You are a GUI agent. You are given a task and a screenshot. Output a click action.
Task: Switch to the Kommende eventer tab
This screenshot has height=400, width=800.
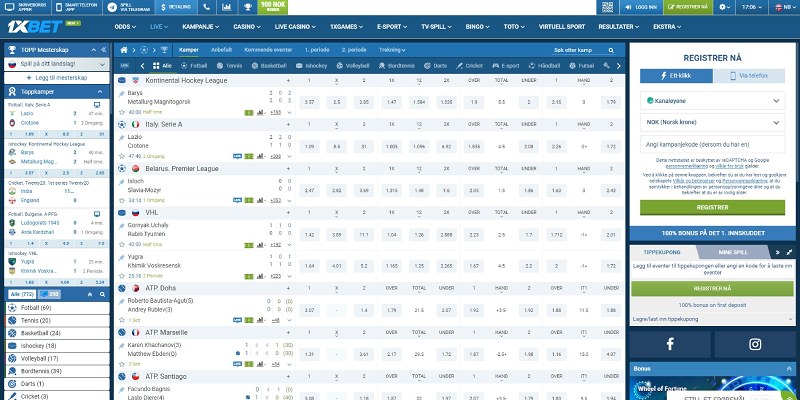(268, 50)
